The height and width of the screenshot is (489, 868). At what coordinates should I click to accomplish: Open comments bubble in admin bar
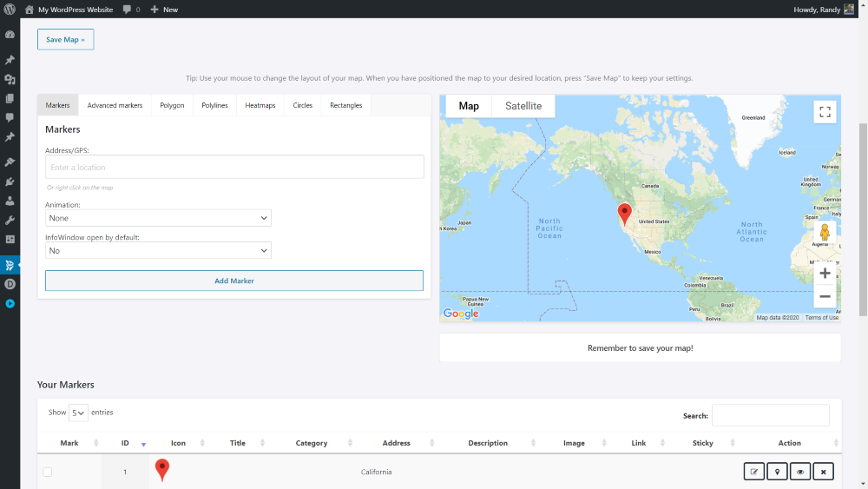131,10
